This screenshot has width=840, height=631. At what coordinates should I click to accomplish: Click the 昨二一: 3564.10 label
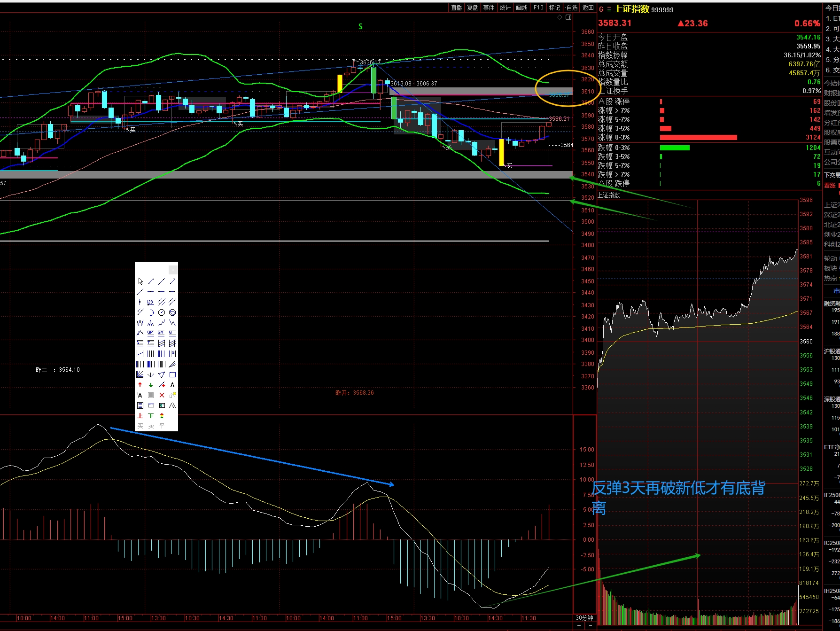coord(58,370)
